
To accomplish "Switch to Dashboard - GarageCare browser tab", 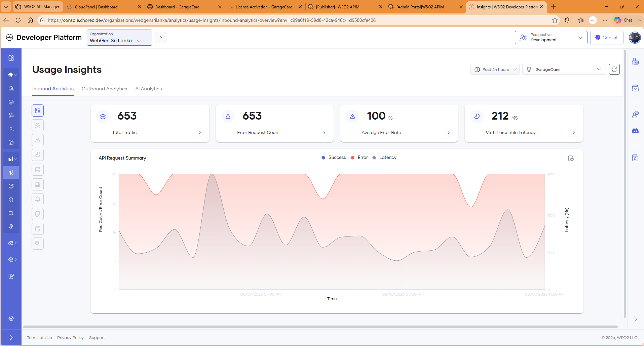I will (185, 7).
